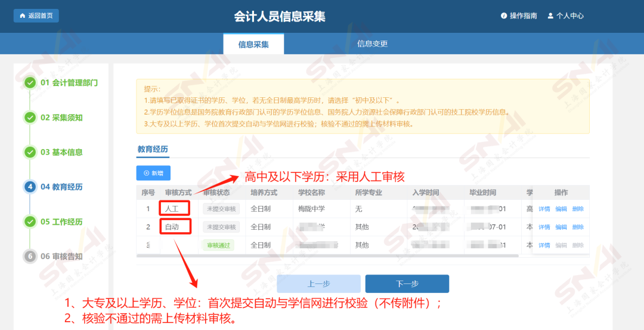
Task: Click gray number 6 step icon
Action: click(30, 257)
